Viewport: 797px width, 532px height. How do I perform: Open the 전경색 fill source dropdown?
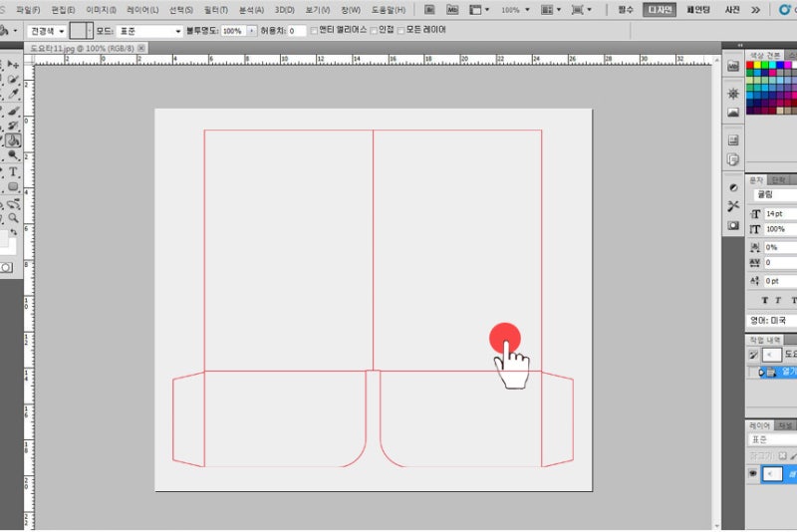point(47,32)
